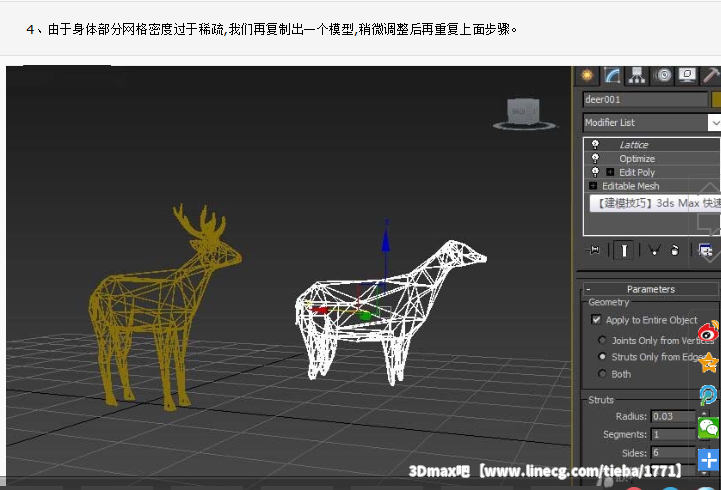721x490 pixels.
Task: Click the blue plus share icon
Action: point(709,460)
